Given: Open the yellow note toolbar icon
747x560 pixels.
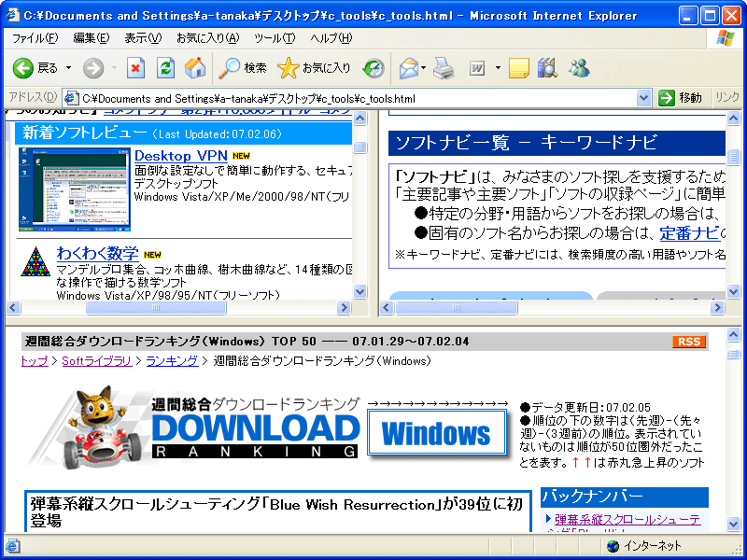Looking at the screenshot, I should click(519, 68).
